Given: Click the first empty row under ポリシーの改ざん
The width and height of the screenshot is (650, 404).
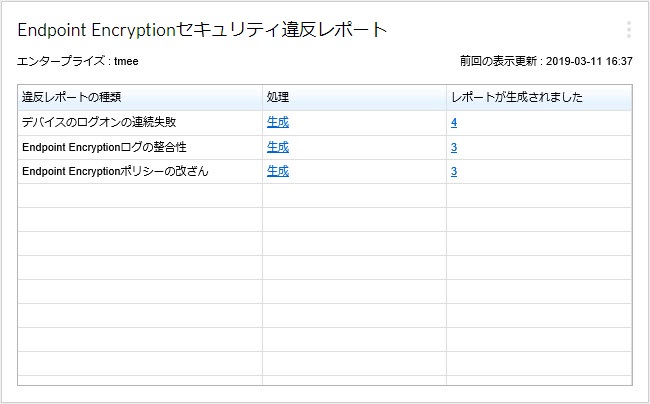Looking at the screenshot, I should click(x=140, y=195).
